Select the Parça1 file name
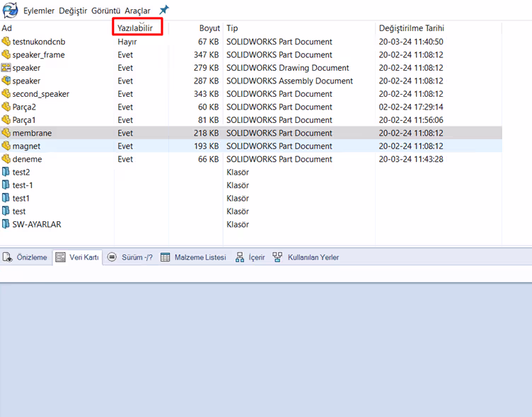 click(x=24, y=120)
